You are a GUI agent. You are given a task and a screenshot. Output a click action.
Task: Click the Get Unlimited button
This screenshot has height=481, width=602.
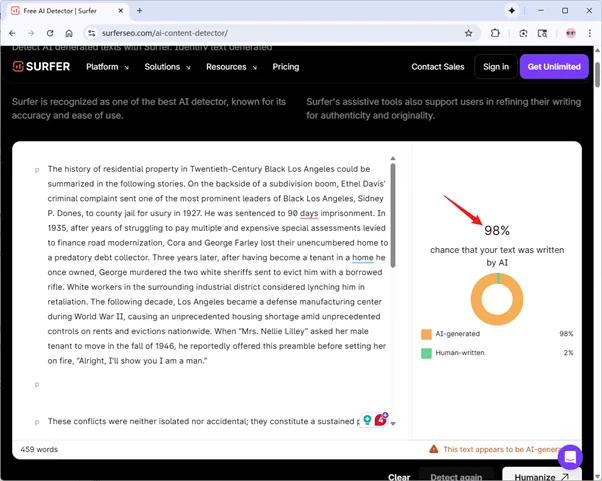(x=554, y=67)
